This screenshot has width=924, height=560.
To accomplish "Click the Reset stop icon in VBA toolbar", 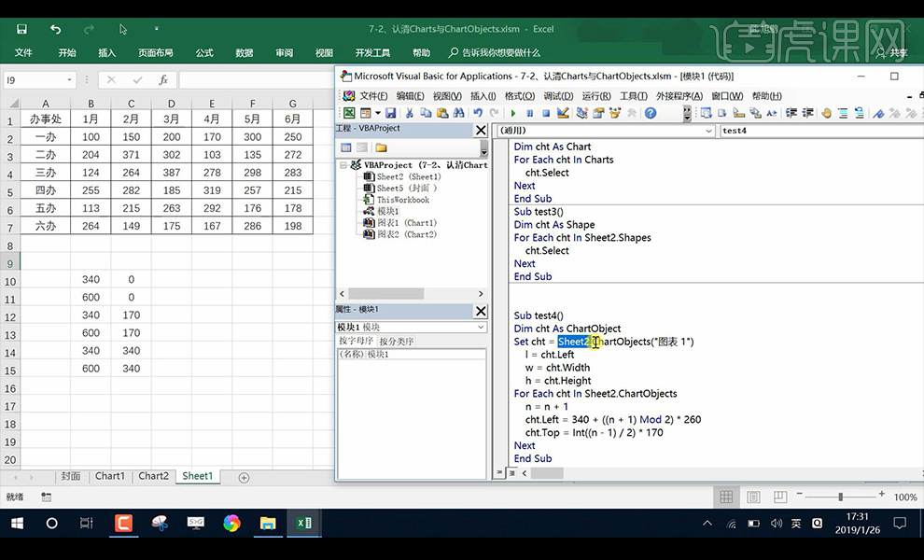I will click(546, 113).
